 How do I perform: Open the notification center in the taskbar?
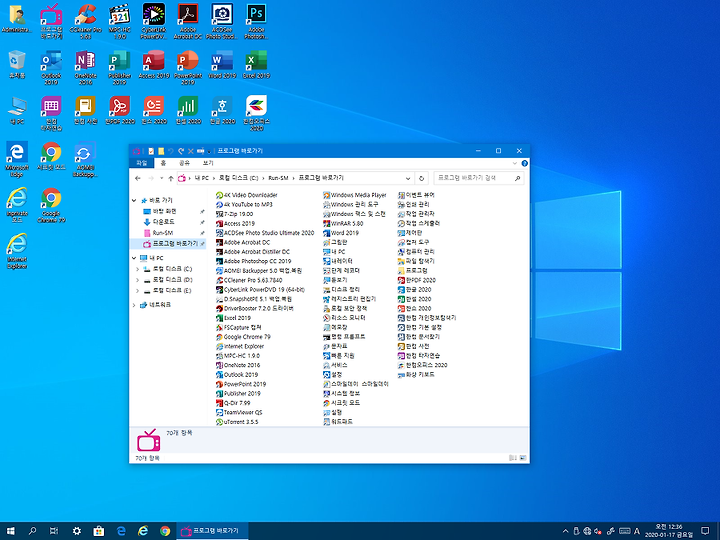pos(705,531)
